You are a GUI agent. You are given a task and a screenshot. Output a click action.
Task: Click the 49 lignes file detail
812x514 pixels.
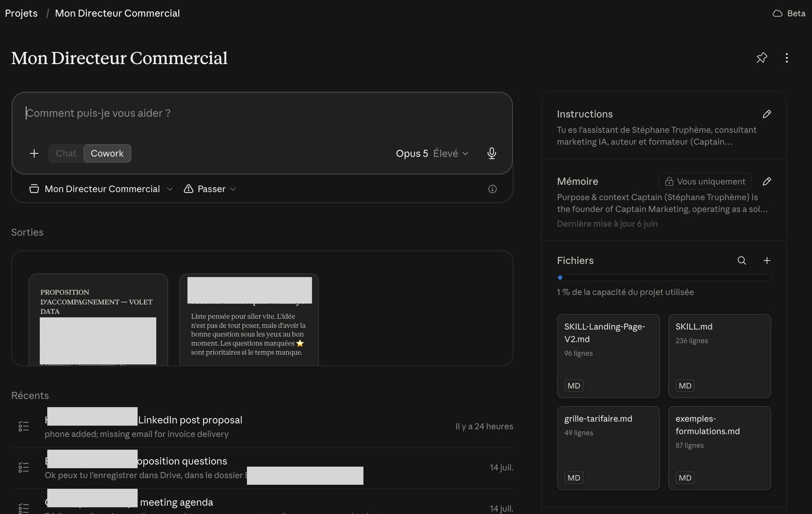click(579, 433)
